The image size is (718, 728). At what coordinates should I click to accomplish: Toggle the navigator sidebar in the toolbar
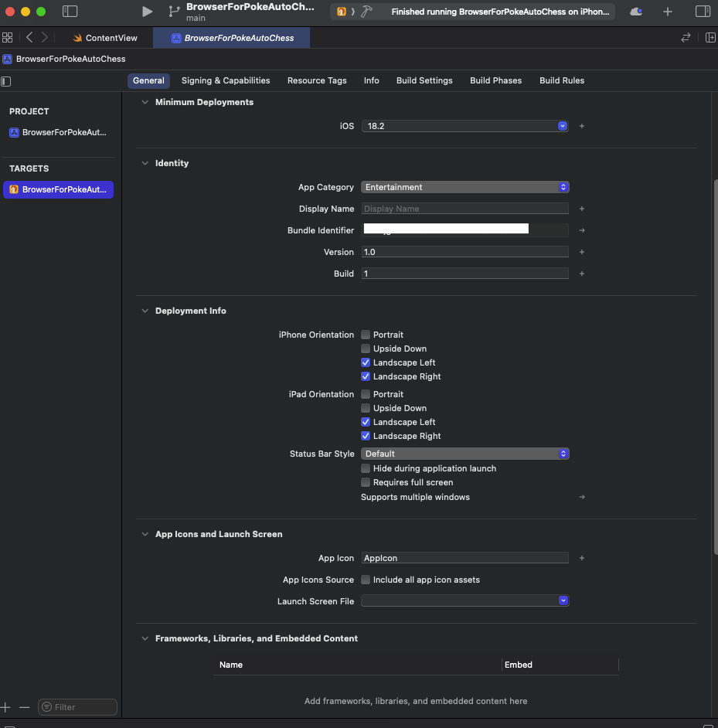pyautogui.click(x=70, y=12)
